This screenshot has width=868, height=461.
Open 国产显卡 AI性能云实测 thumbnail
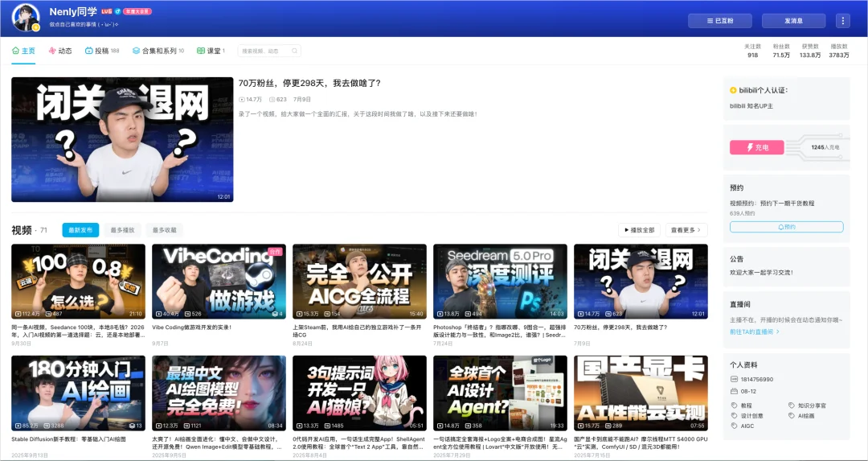click(641, 393)
